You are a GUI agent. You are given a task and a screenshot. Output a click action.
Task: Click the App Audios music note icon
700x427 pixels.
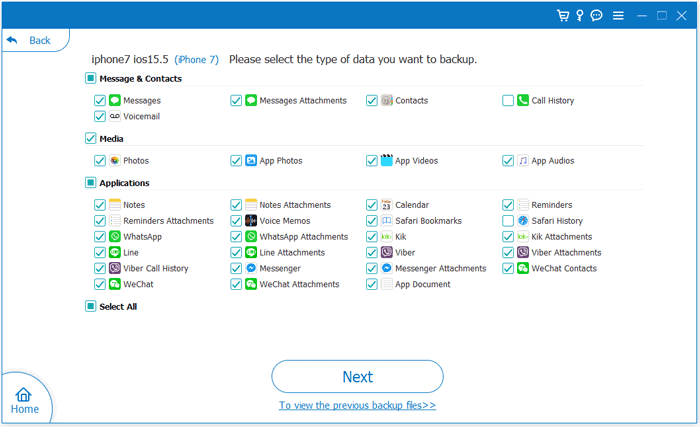coord(523,160)
